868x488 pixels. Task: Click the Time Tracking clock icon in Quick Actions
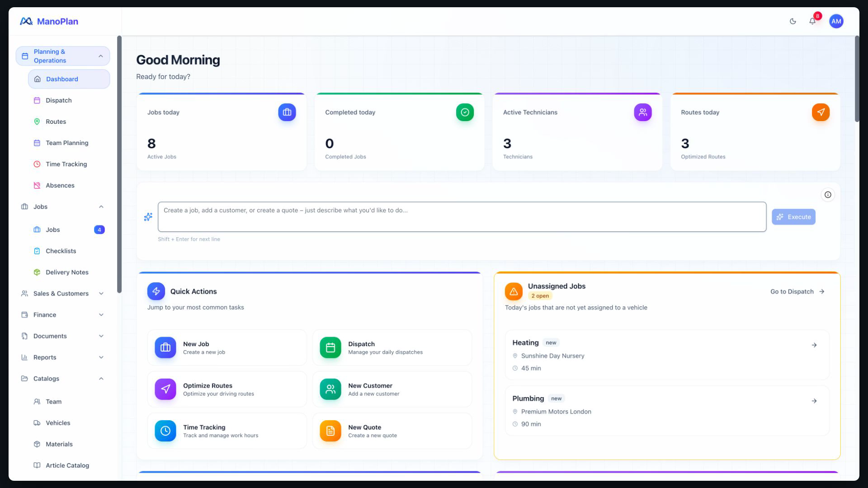(x=165, y=431)
